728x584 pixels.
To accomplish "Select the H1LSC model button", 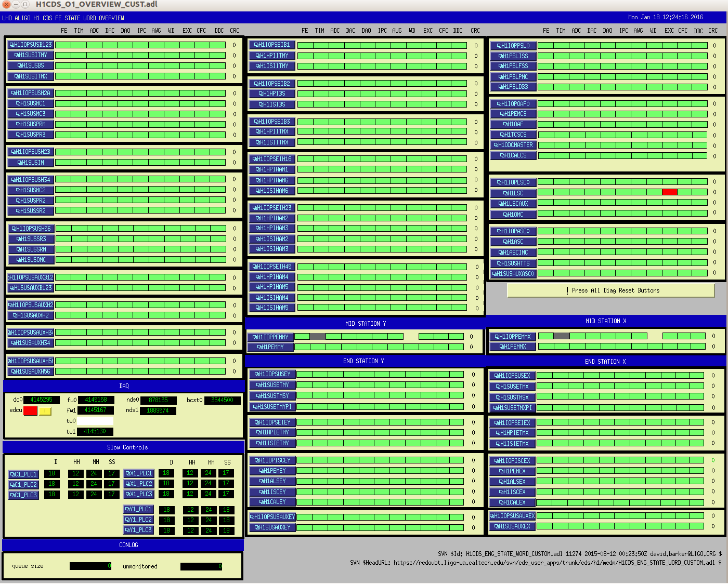I will coord(513,193).
